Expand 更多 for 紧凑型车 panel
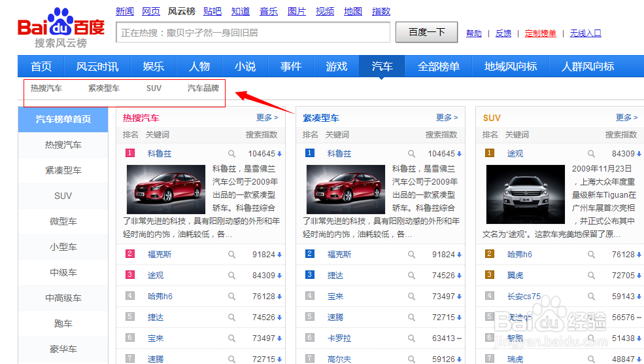The image size is (644, 364). pos(447,118)
